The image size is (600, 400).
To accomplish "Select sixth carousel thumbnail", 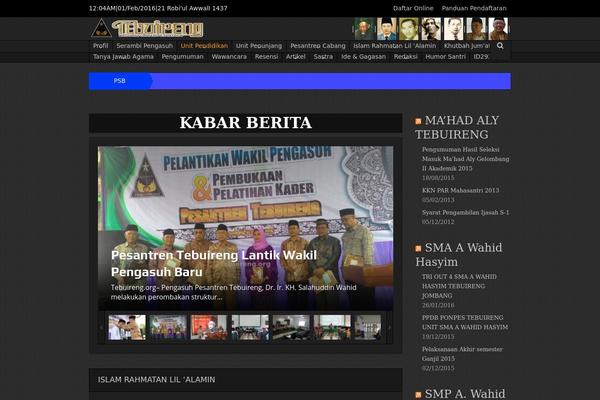I will pos(332,327).
